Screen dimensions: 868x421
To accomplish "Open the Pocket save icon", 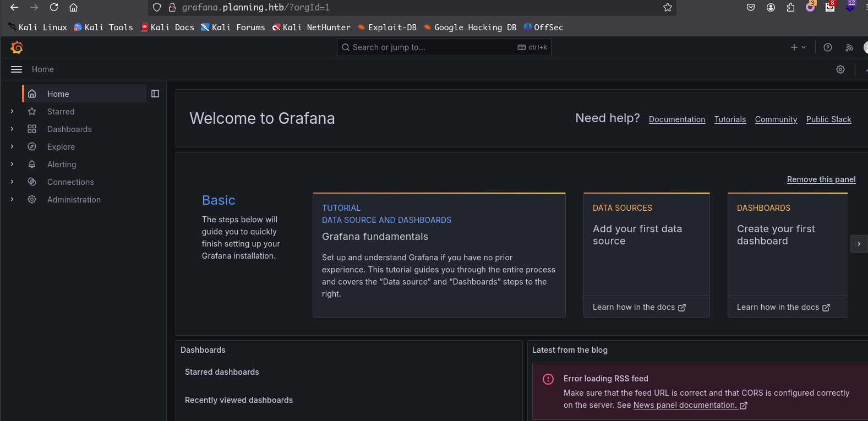I will pos(751,7).
